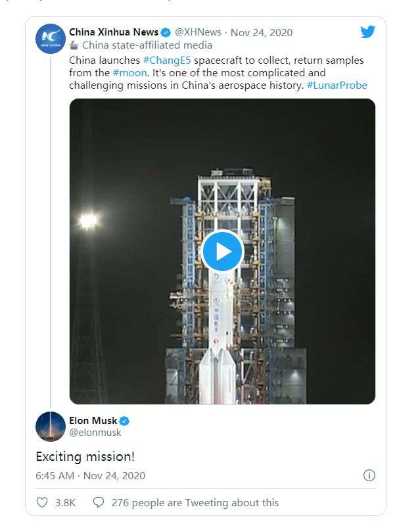Open the #LunarProbe hashtag link
The height and width of the screenshot is (522, 420).
pyautogui.click(x=337, y=85)
